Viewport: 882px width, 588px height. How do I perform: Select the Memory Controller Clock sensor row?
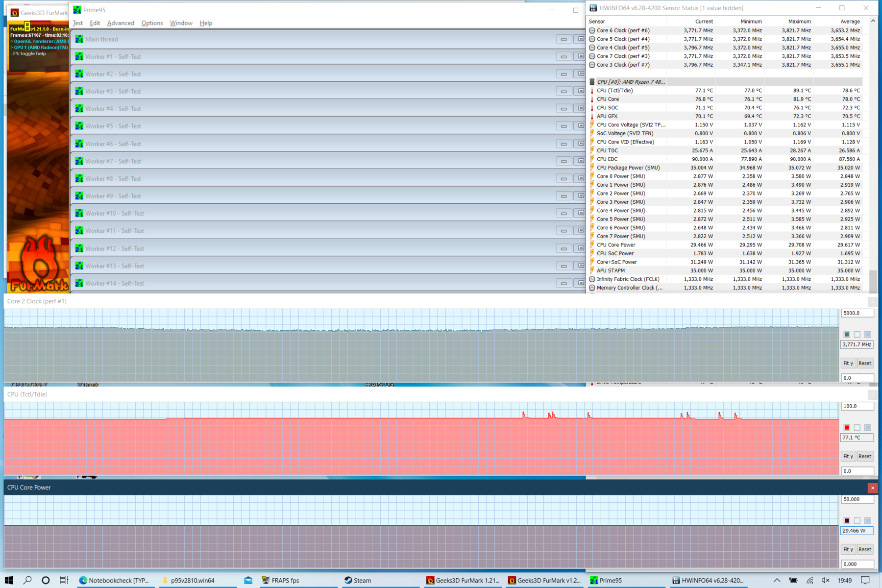point(725,288)
